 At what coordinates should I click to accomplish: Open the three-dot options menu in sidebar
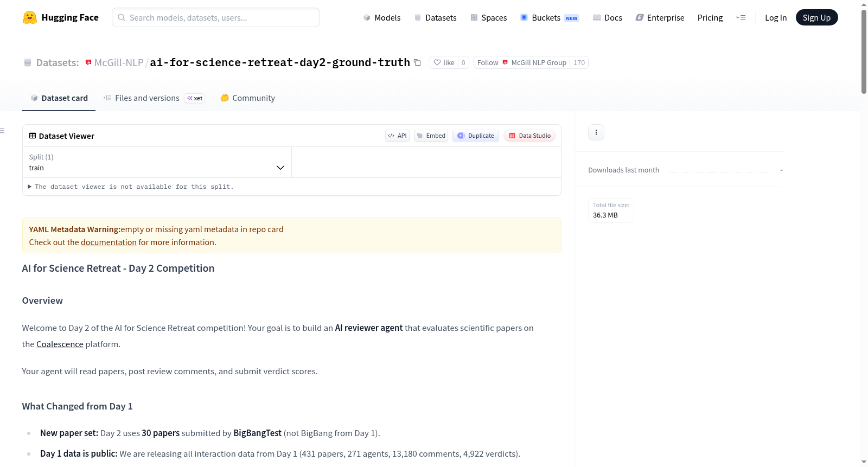click(596, 132)
